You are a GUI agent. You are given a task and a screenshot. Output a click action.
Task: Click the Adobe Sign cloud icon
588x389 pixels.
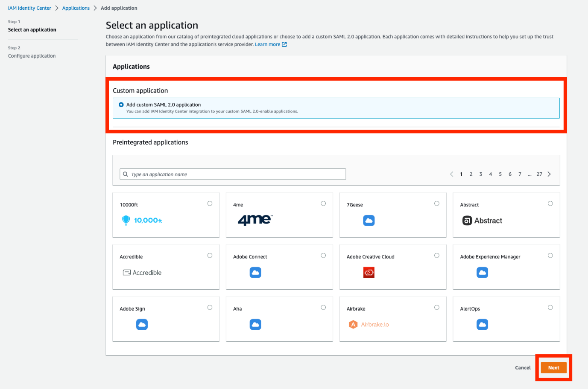click(142, 325)
